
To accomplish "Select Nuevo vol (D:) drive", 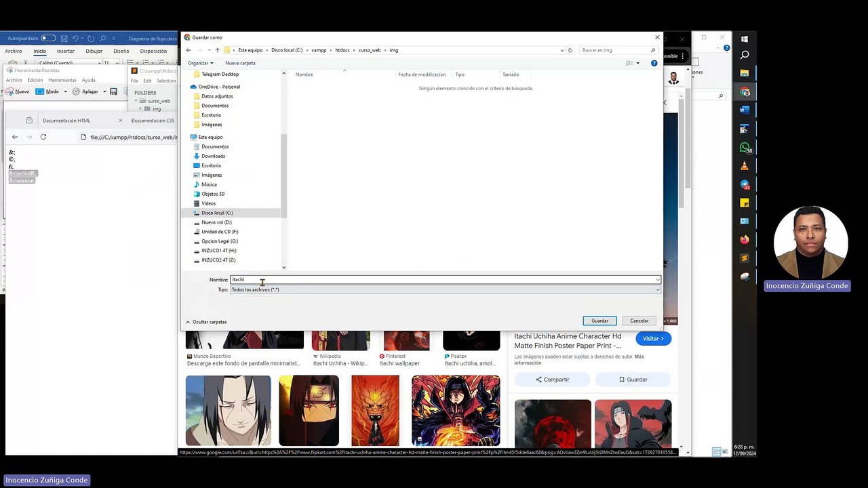I will [x=212, y=222].
